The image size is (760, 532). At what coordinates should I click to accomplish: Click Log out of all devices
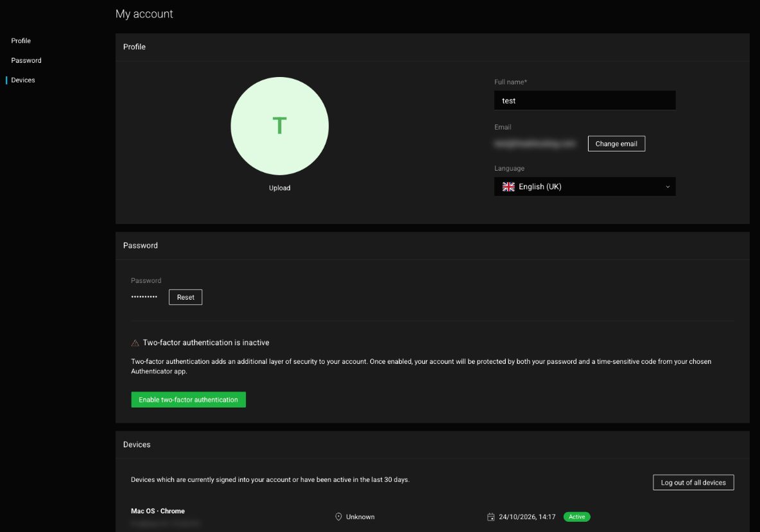tap(693, 483)
